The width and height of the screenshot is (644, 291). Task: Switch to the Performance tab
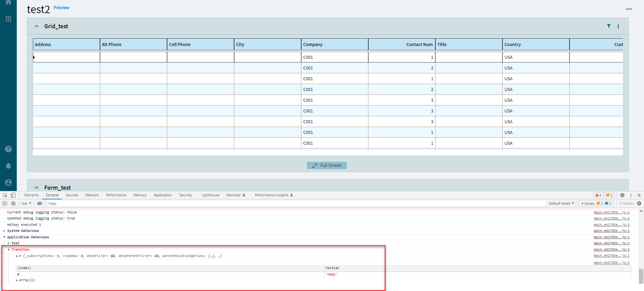(x=116, y=195)
